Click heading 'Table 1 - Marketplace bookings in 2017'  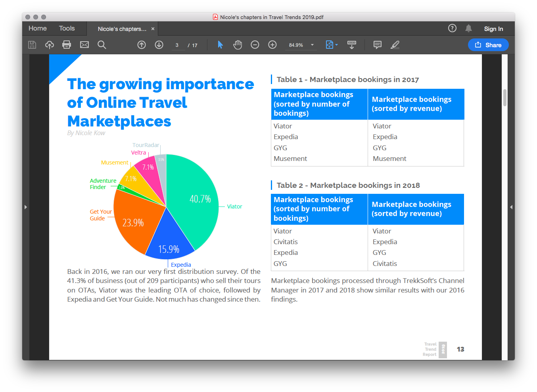[x=348, y=80]
